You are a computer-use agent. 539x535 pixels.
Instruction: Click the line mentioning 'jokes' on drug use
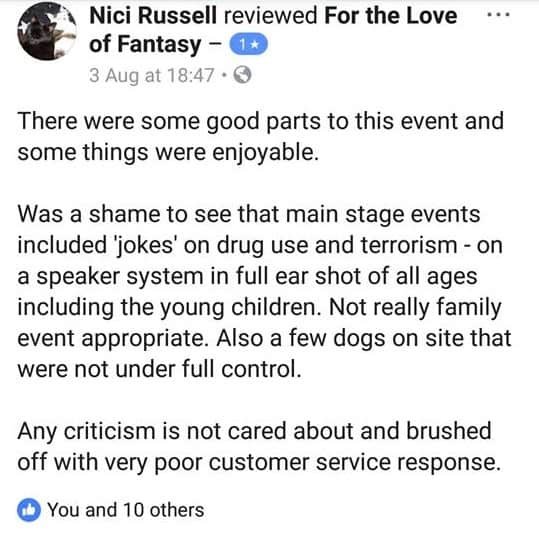[x=260, y=245]
